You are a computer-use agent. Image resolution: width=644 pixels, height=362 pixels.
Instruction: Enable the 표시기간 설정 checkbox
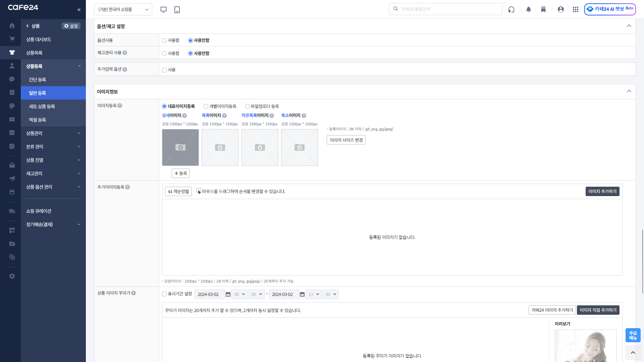164,294
